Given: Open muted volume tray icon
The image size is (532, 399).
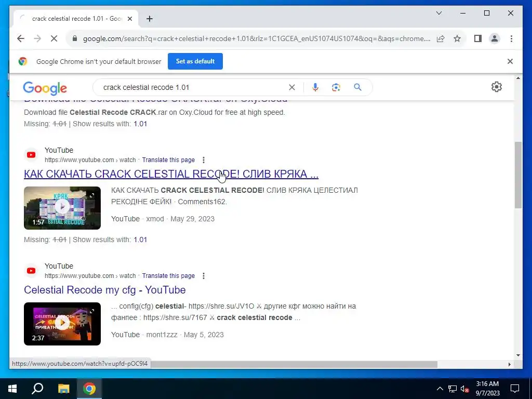Looking at the screenshot, I should point(465,389).
